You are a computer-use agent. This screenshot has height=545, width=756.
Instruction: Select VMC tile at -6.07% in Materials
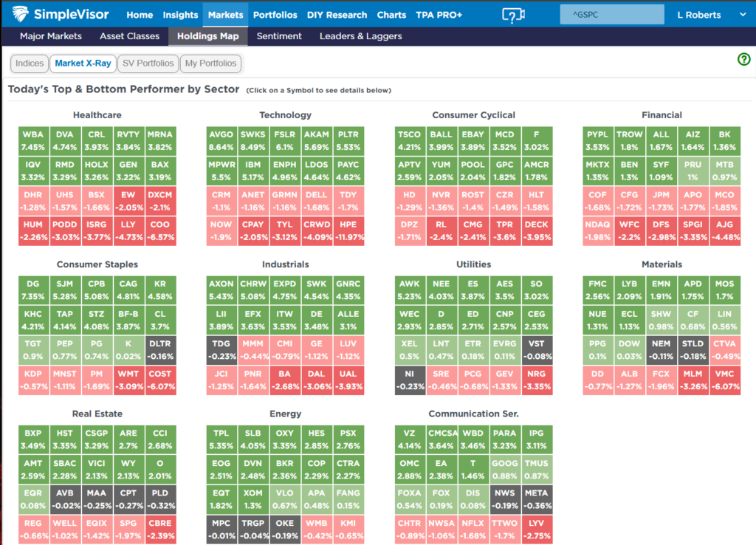[725, 380]
